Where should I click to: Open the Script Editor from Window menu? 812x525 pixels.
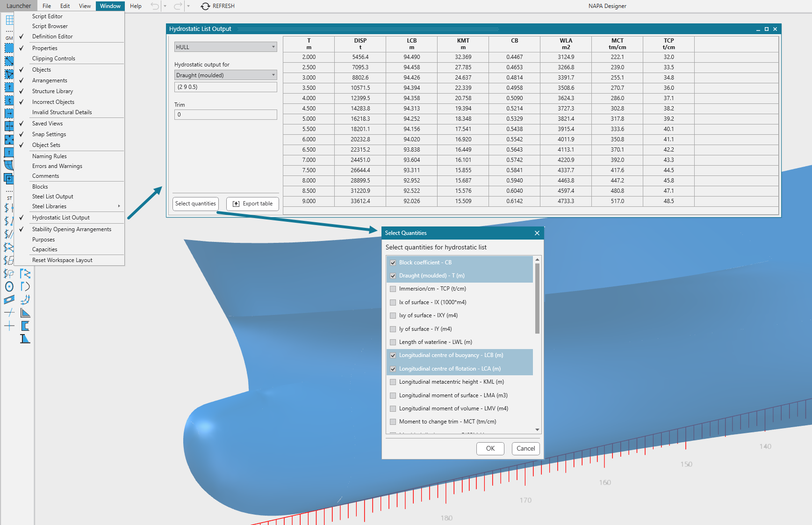47,16
